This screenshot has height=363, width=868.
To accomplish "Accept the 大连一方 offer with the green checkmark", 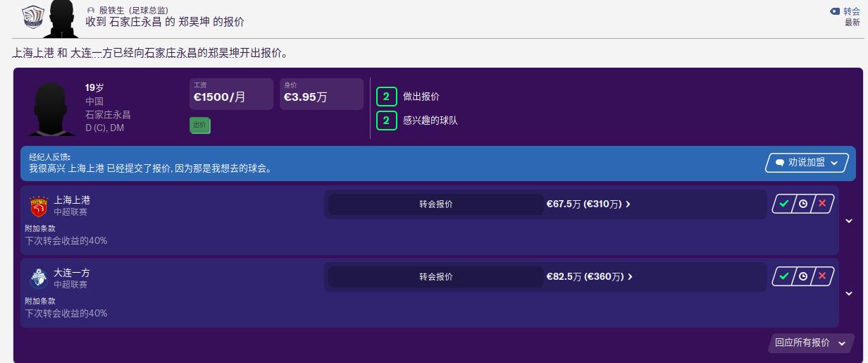I will pyautogui.click(x=783, y=276).
